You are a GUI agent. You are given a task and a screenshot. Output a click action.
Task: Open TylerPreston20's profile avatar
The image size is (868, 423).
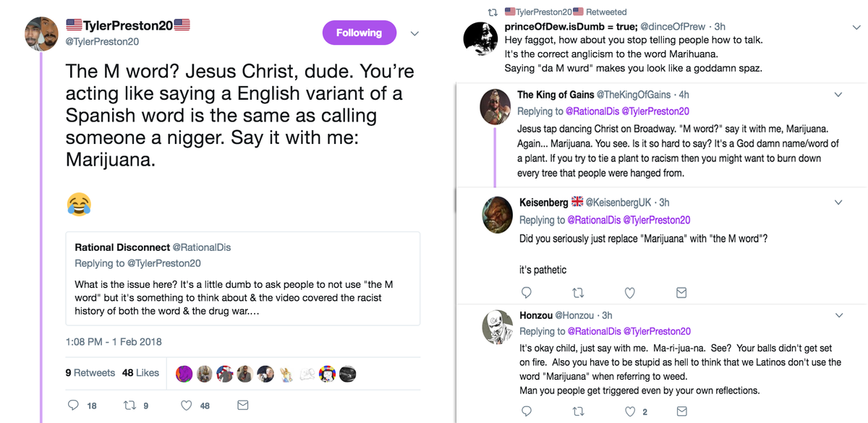click(x=40, y=33)
